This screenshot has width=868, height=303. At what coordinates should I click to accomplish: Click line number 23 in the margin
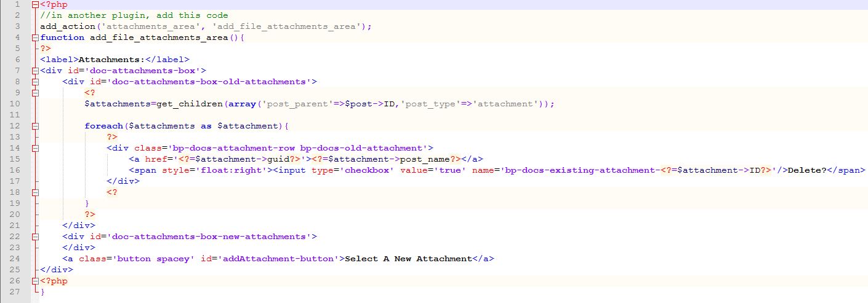[x=15, y=248]
